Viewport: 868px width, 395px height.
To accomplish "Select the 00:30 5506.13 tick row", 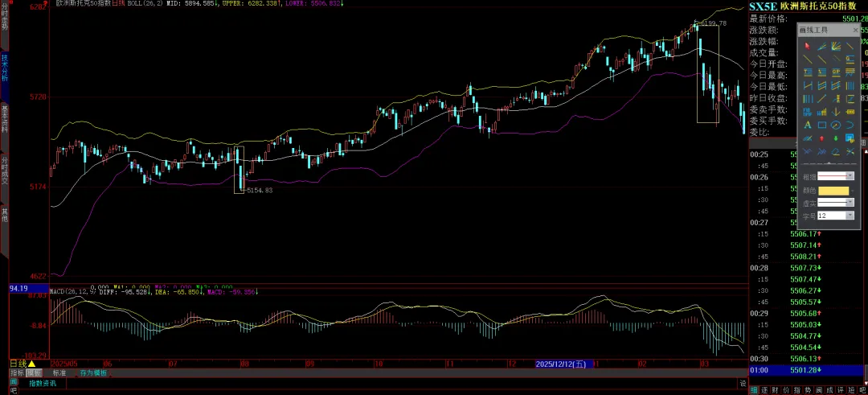I will pyautogui.click(x=806, y=359).
